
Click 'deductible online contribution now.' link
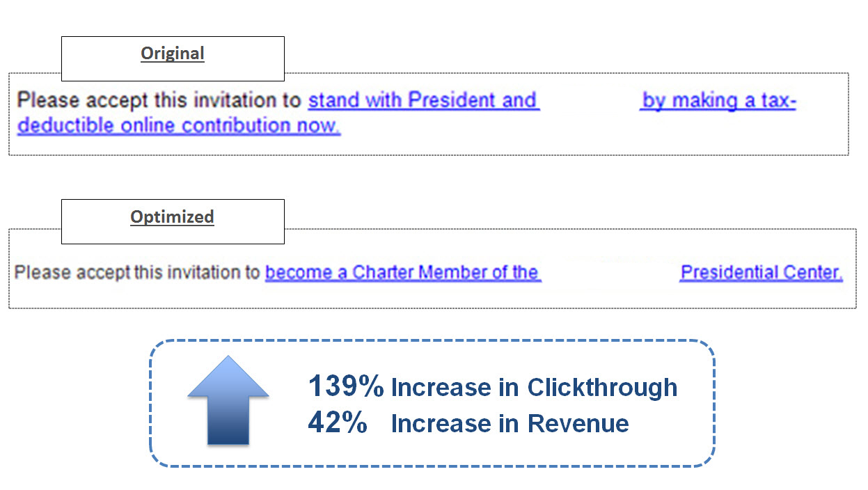(x=179, y=126)
